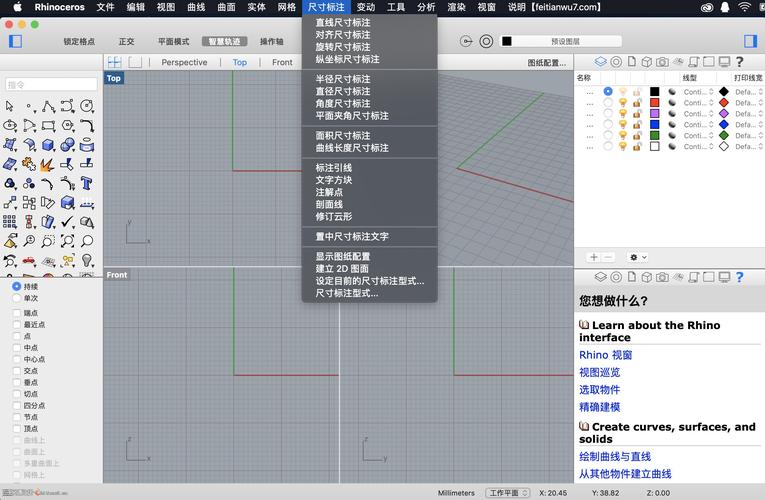765x500 pixels.
Task: Toggle the right sidebar panel icon
Action: coord(750,41)
